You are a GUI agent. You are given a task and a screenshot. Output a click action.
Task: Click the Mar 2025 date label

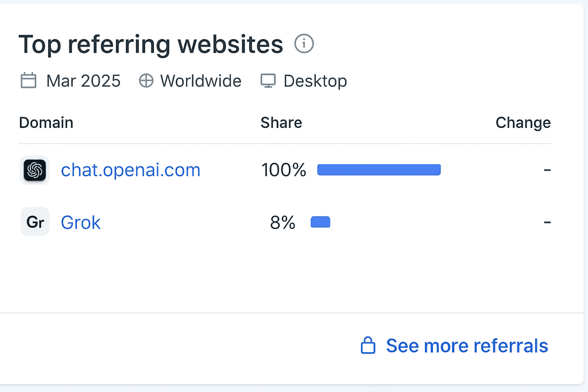(83, 81)
